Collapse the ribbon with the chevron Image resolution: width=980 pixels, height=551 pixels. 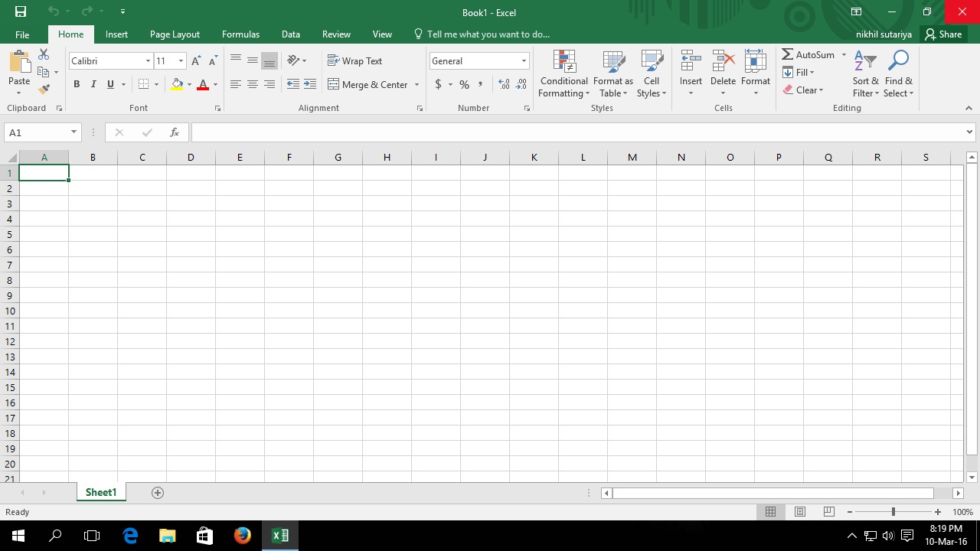click(x=969, y=108)
